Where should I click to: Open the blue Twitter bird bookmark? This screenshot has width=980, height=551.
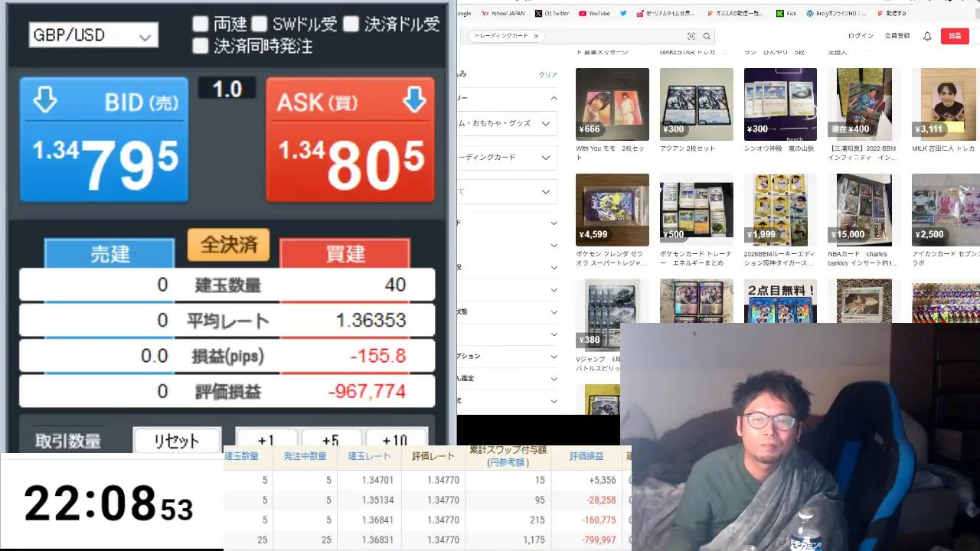(x=623, y=14)
